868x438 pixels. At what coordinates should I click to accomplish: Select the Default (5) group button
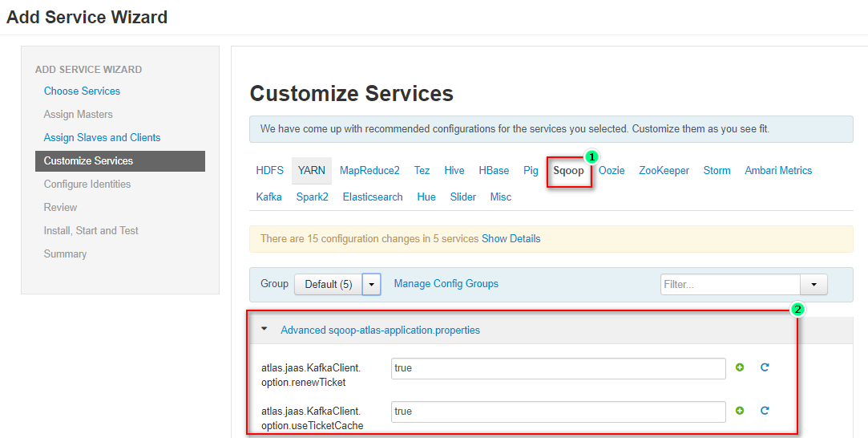point(329,284)
